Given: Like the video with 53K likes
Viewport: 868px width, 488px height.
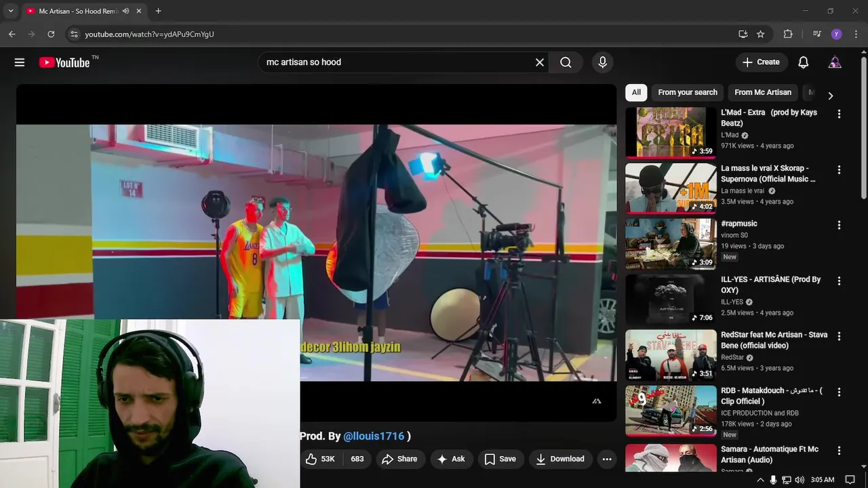Looking at the screenshot, I should tap(321, 459).
